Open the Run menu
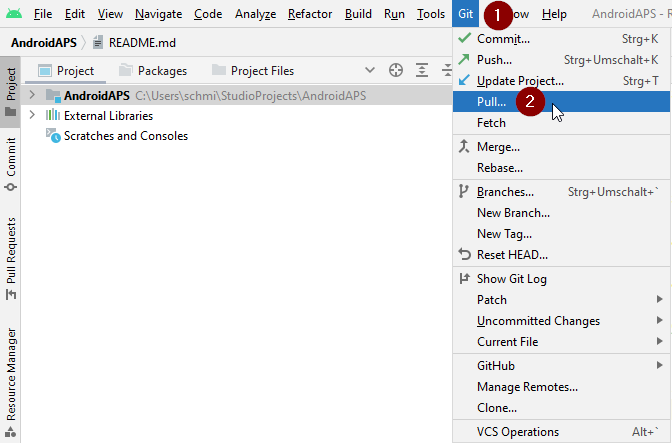The width and height of the screenshot is (672, 443). [x=394, y=14]
